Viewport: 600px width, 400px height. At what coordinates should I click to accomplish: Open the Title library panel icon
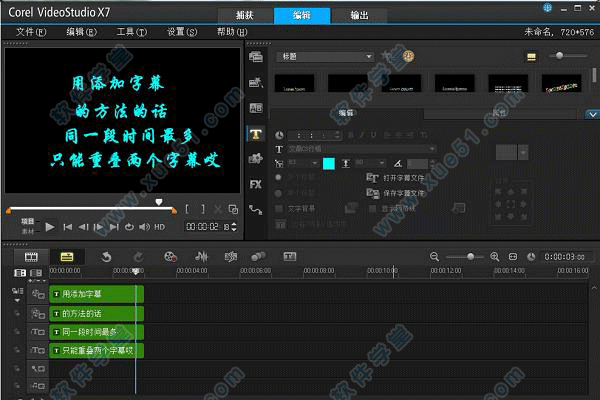(255, 133)
